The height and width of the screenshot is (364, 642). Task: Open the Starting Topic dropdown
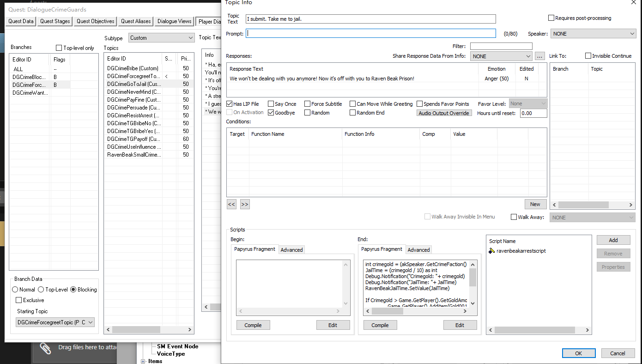coord(55,322)
